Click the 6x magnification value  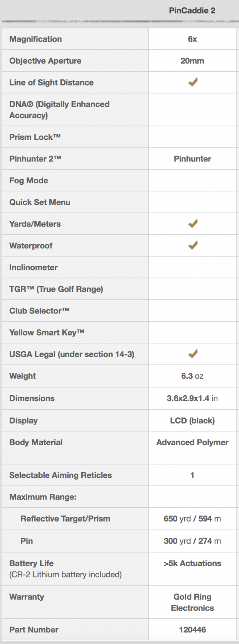(192, 39)
